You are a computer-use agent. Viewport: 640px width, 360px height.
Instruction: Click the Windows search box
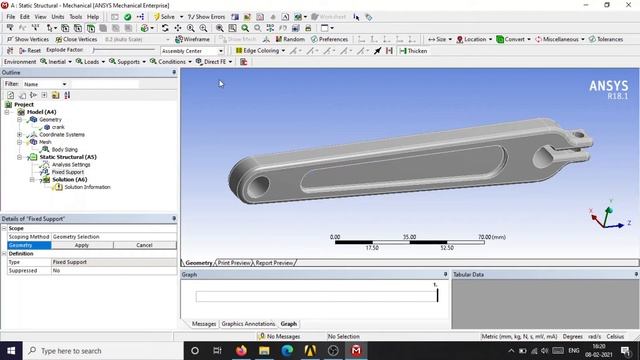(x=104, y=351)
